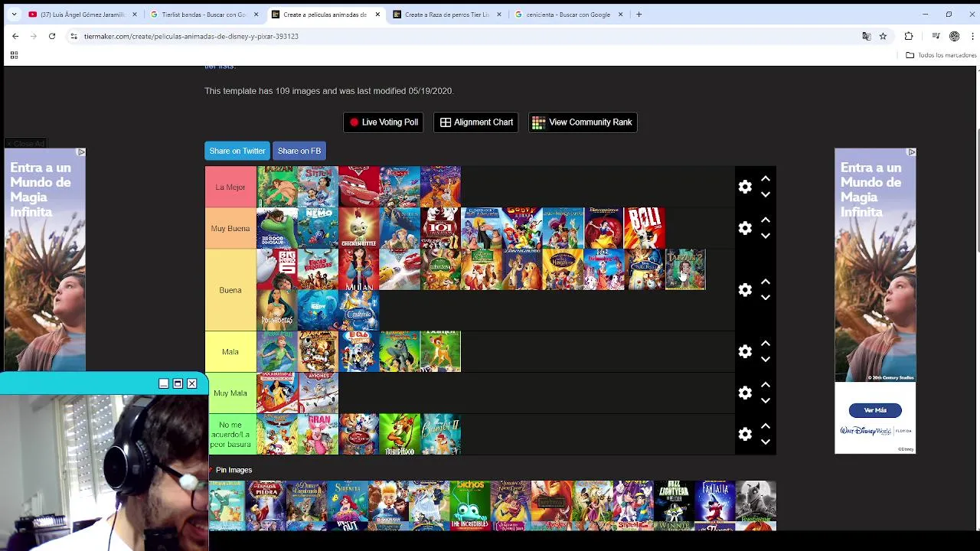The height and width of the screenshot is (551, 980).
Task: Select the Finding Nemo poster
Action: pyautogui.click(x=318, y=228)
